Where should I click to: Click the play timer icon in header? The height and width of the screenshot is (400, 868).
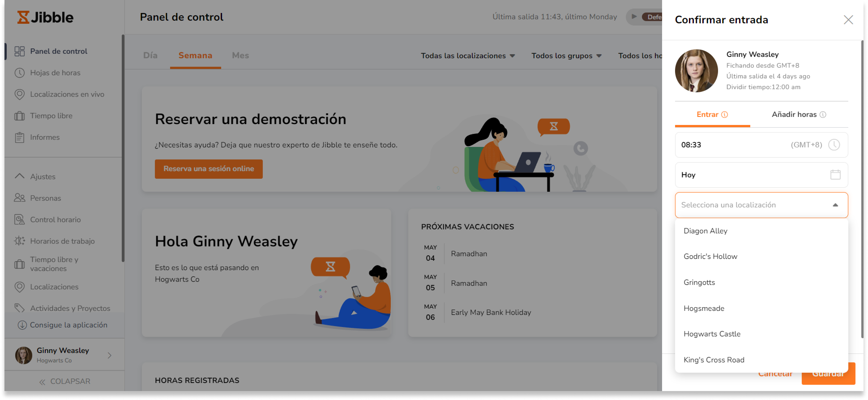click(x=634, y=17)
